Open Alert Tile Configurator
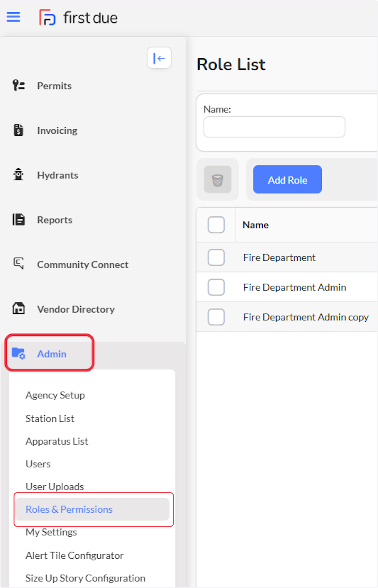This screenshot has width=378, height=588. pyautogui.click(x=74, y=555)
